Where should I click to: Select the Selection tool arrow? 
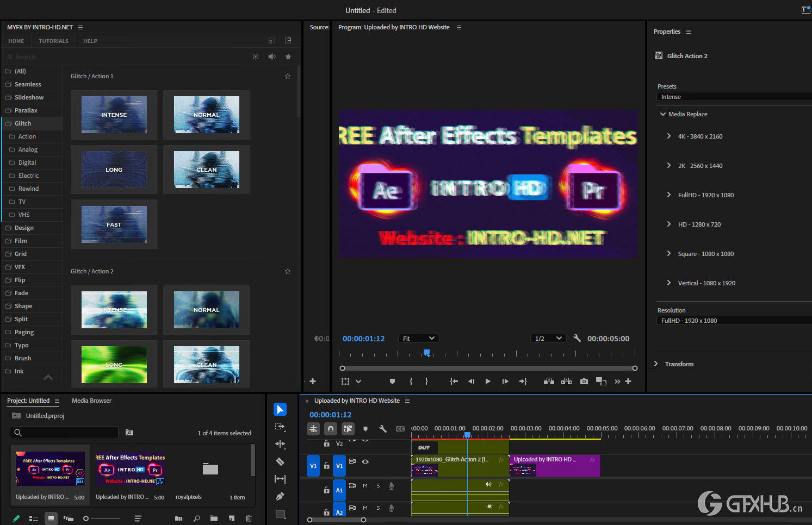[x=280, y=409]
